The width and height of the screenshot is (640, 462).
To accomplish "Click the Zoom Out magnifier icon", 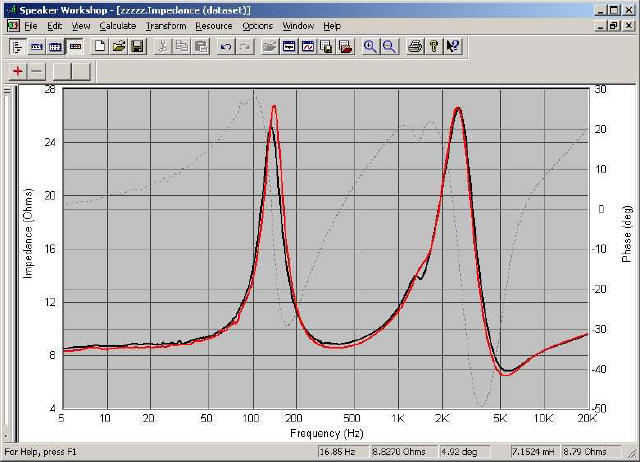I will [x=389, y=46].
